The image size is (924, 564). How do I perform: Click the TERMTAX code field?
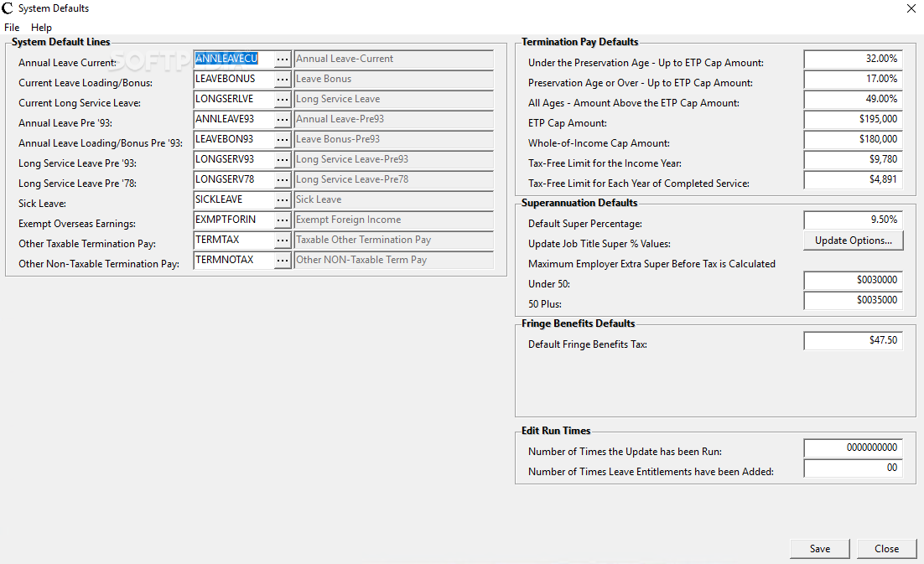pos(234,240)
